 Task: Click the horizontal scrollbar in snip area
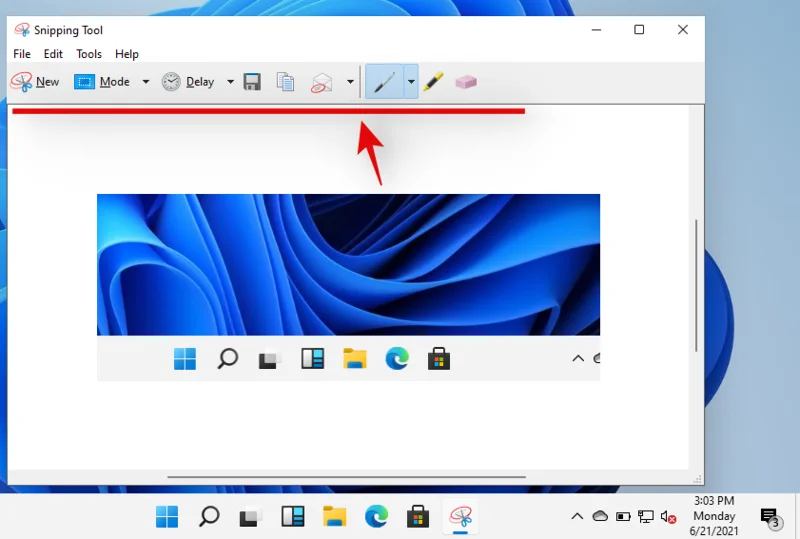[346, 477]
